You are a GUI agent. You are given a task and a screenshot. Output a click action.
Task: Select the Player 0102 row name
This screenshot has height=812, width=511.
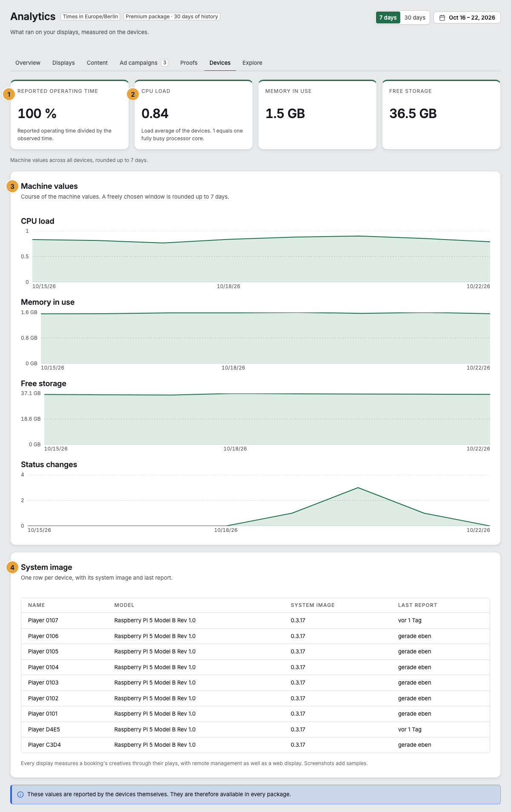pos(43,699)
